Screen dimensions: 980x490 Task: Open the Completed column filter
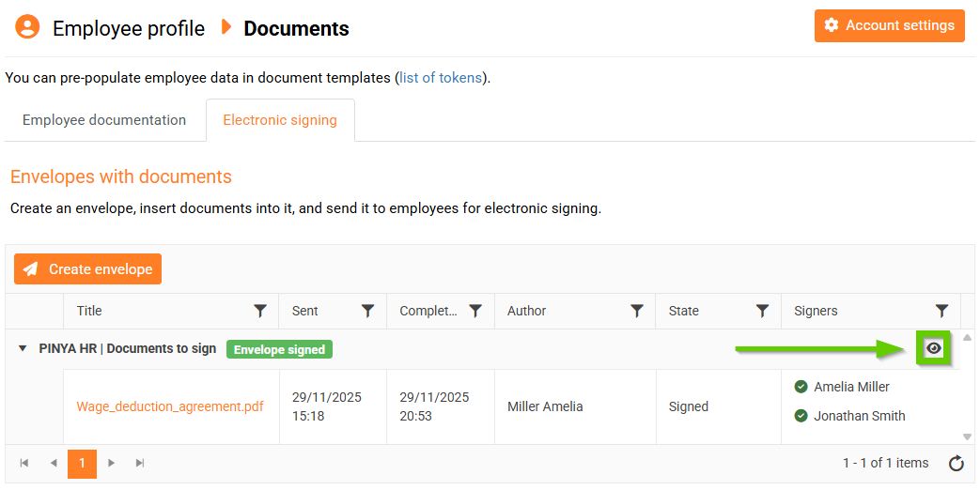click(x=475, y=311)
